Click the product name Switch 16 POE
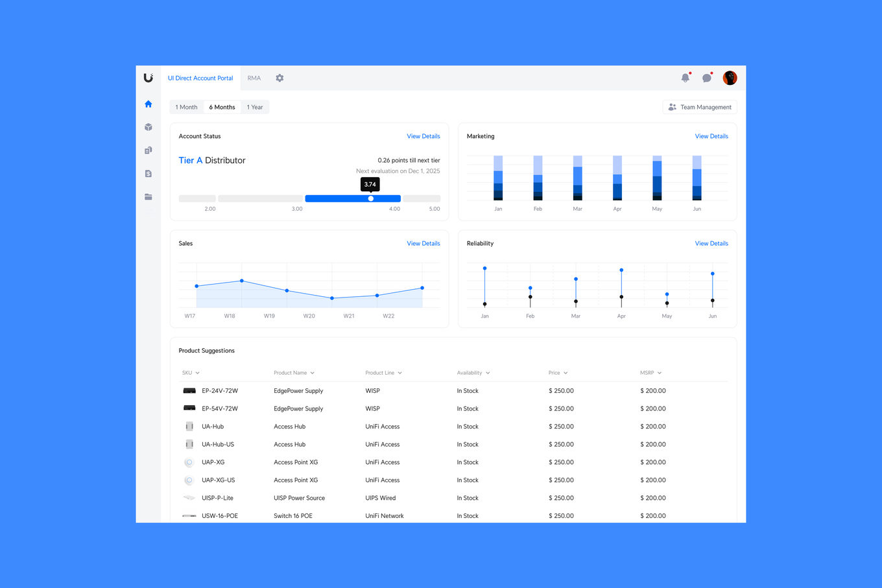882x588 pixels. coord(293,516)
